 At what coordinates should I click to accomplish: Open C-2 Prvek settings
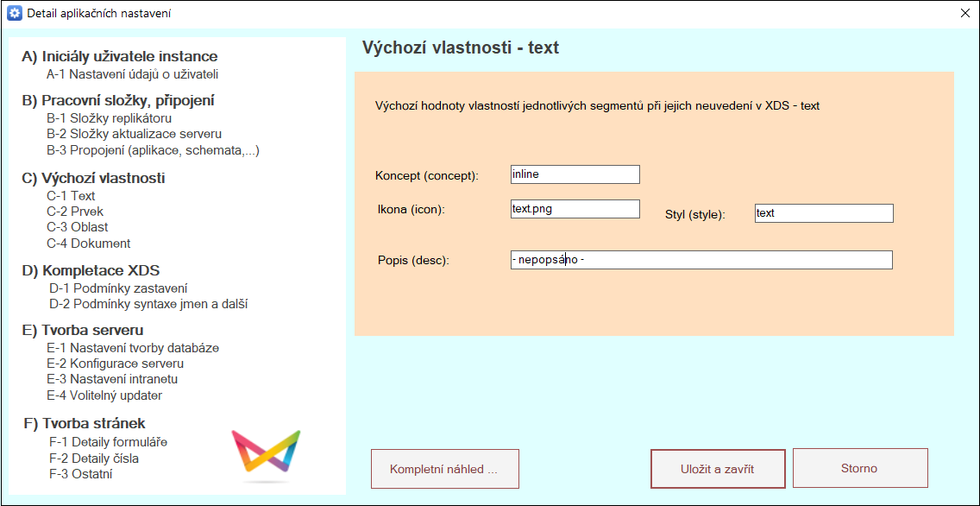tap(75, 212)
